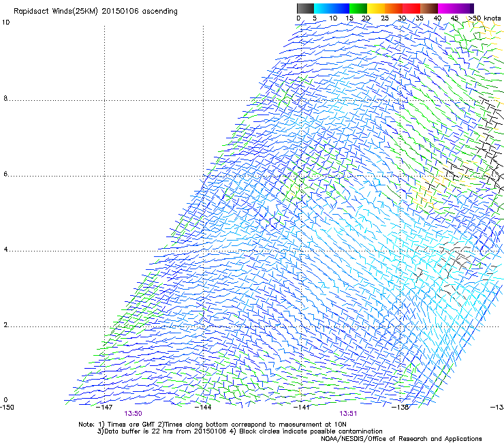The image size is (504, 443).
Task: Click the green 15-20 knots color swatch
Action: (358, 8)
